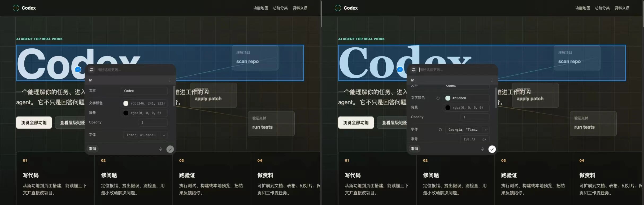This screenshot has height=205, width=644.
Task: Click the 写代码 card heading in left view
Action: coord(31,175)
